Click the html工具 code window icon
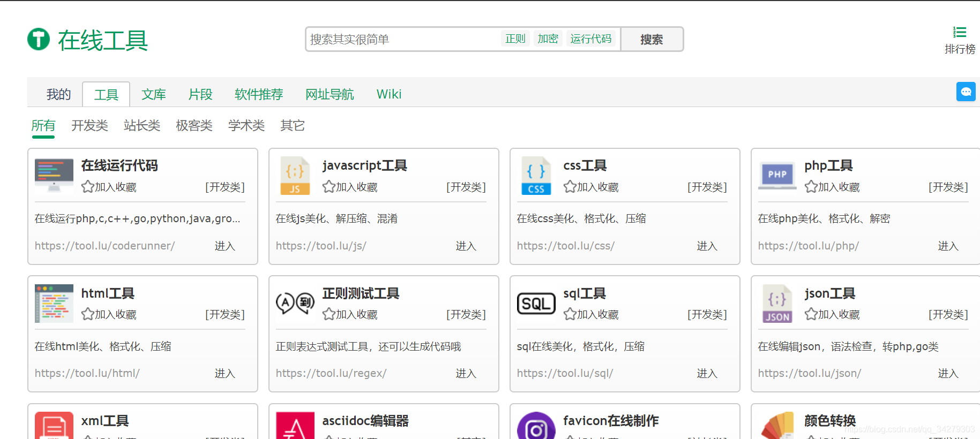This screenshot has width=980, height=439. point(54,304)
